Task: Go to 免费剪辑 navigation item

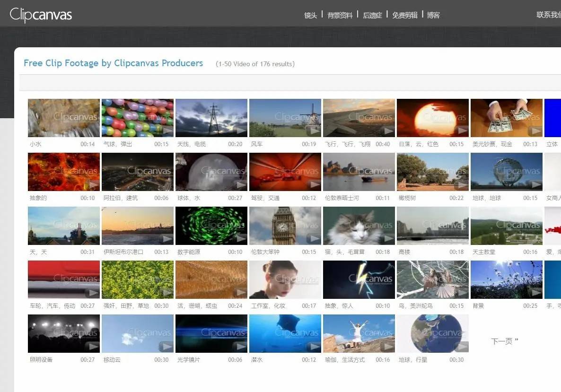Action: pyautogui.click(x=404, y=15)
